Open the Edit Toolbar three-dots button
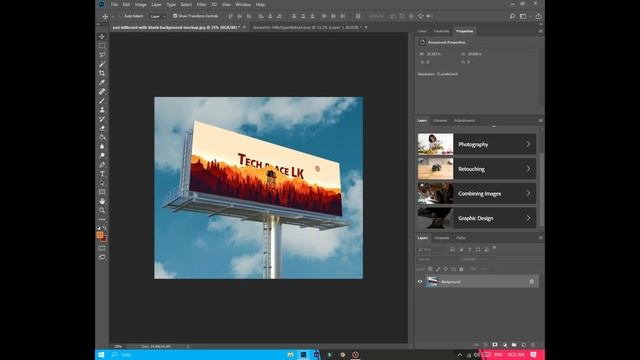Image resolution: width=640 pixels, height=360 pixels. (x=102, y=219)
